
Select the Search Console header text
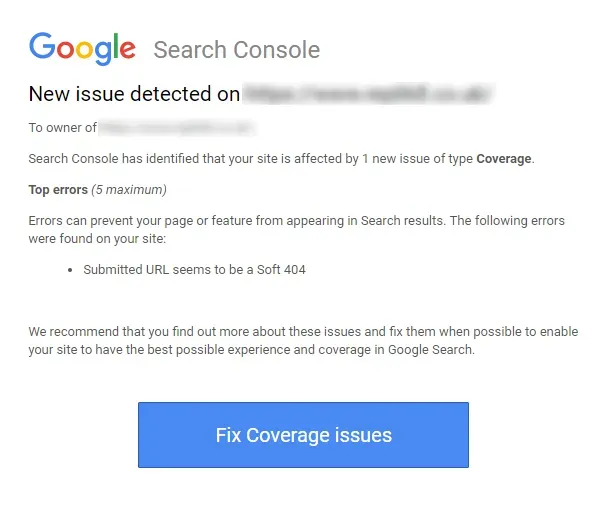tap(237, 50)
